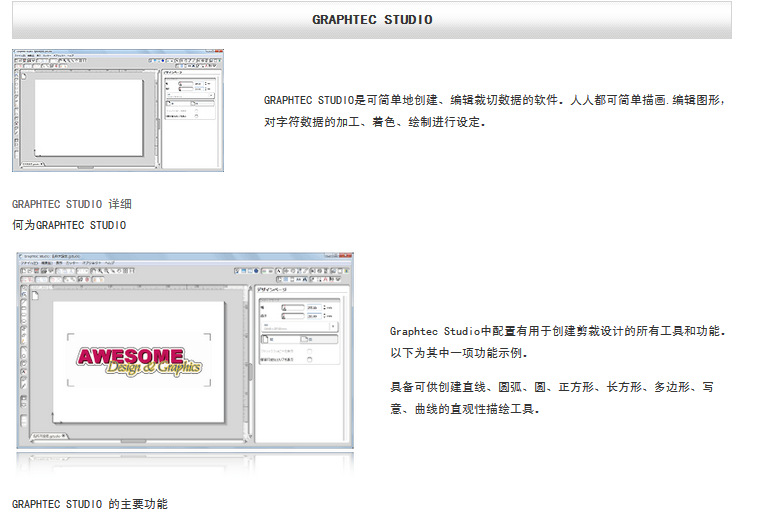Select portrait orientation button in large screenshot
Image resolution: width=779 pixels, height=514 pixels.
pyautogui.click(x=281, y=339)
